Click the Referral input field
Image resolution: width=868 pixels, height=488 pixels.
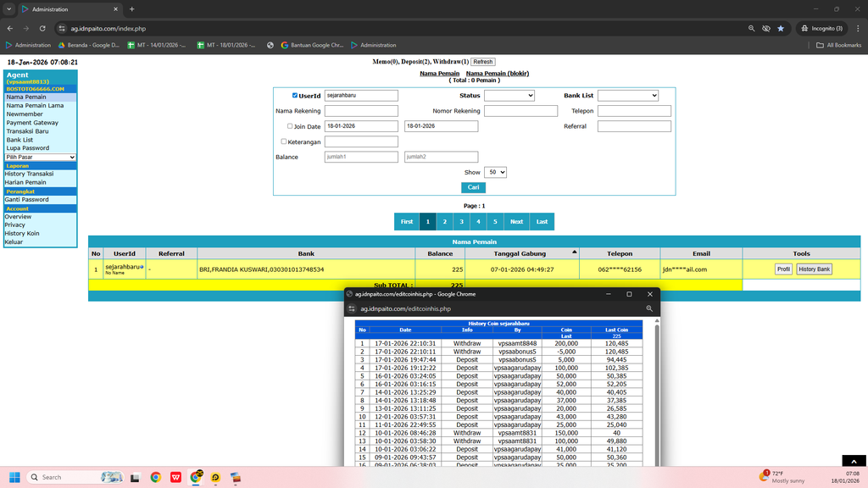click(x=634, y=126)
